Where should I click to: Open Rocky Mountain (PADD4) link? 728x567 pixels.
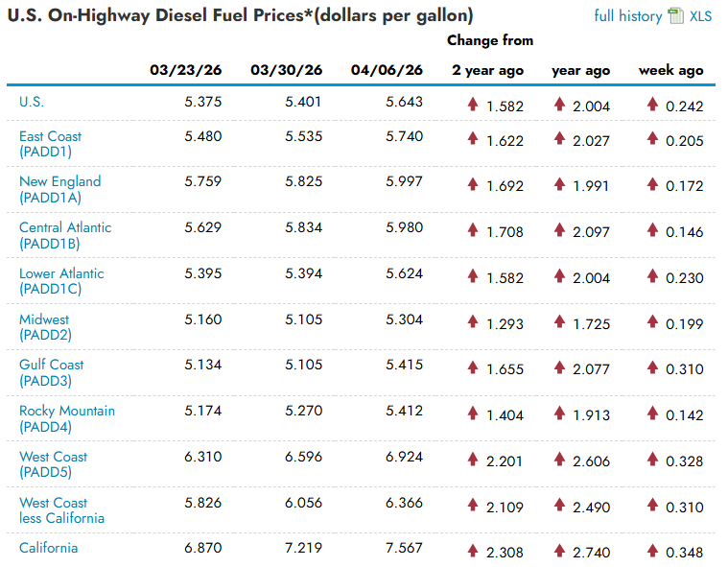coord(67,418)
